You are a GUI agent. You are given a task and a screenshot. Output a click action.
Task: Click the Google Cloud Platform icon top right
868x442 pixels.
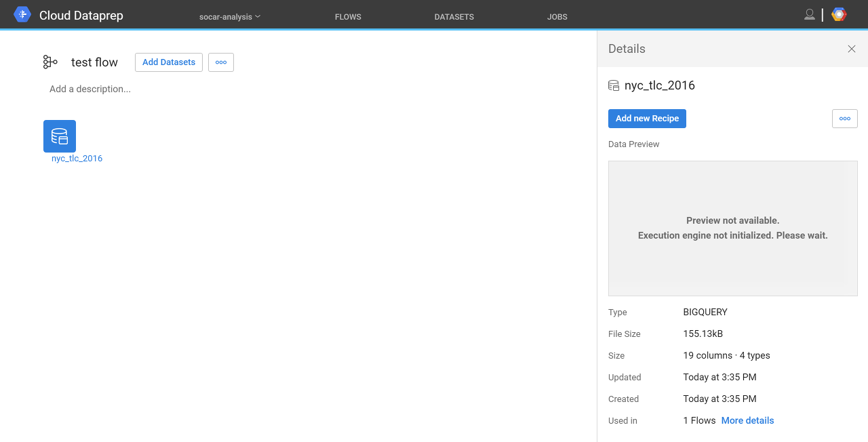point(839,14)
